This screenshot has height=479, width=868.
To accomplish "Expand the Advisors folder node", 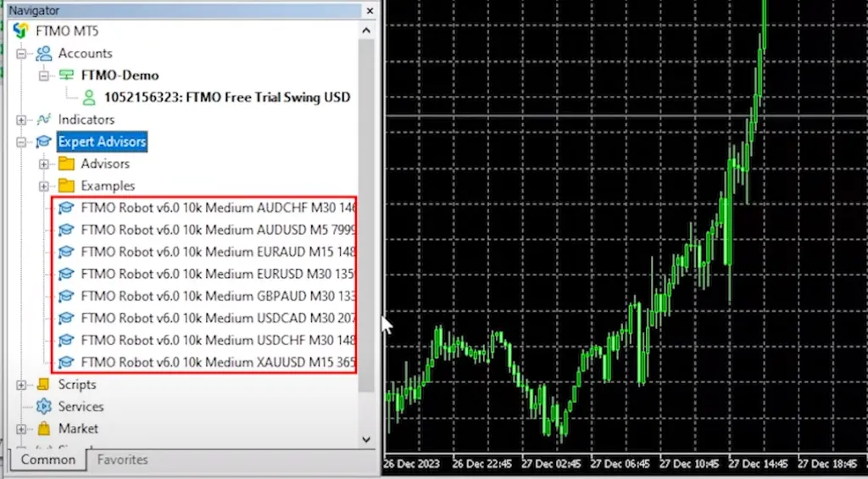I will [44, 164].
